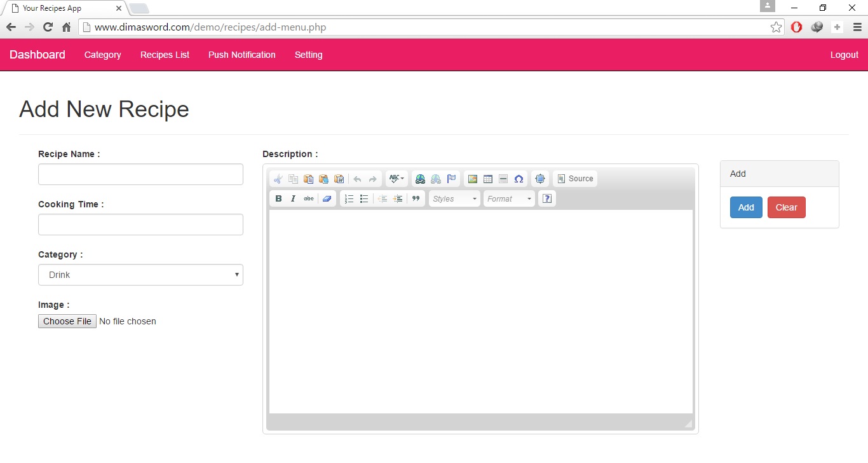Toggle Source view in the editor

(575, 179)
